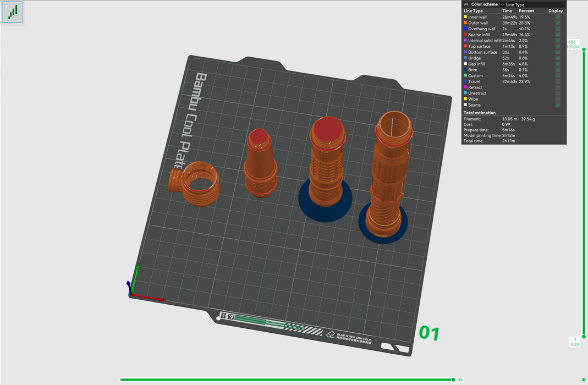The image size is (588, 385).
Task: Turn off Seams display checkbox
Action: click(x=558, y=105)
